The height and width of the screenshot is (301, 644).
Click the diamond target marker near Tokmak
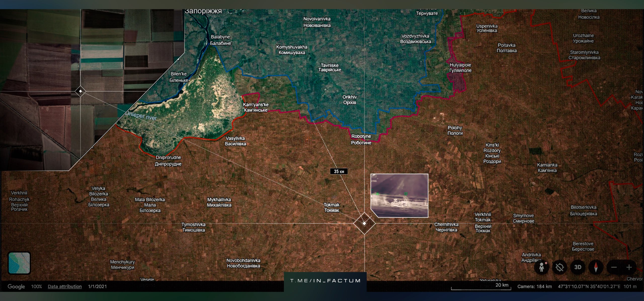(x=364, y=223)
